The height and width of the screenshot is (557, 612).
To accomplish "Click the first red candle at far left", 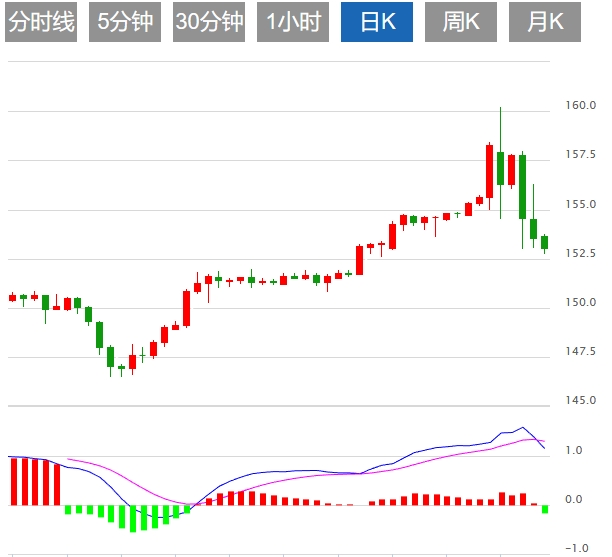I will (x=12, y=297).
